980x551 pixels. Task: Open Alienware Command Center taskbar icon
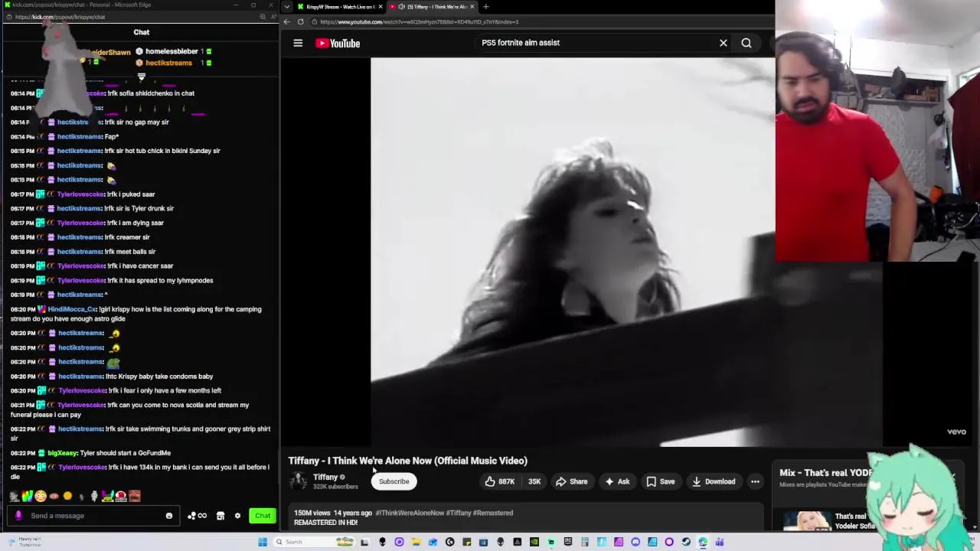click(382, 542)
